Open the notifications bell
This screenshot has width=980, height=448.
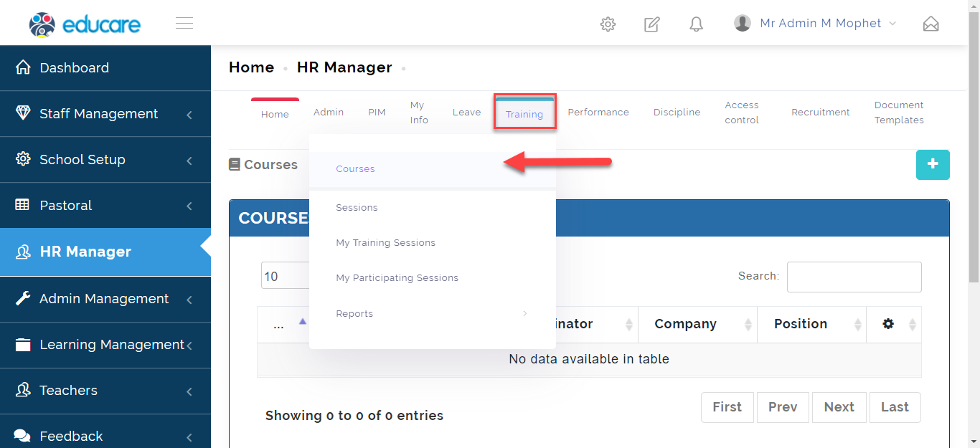tap(696, 24)
